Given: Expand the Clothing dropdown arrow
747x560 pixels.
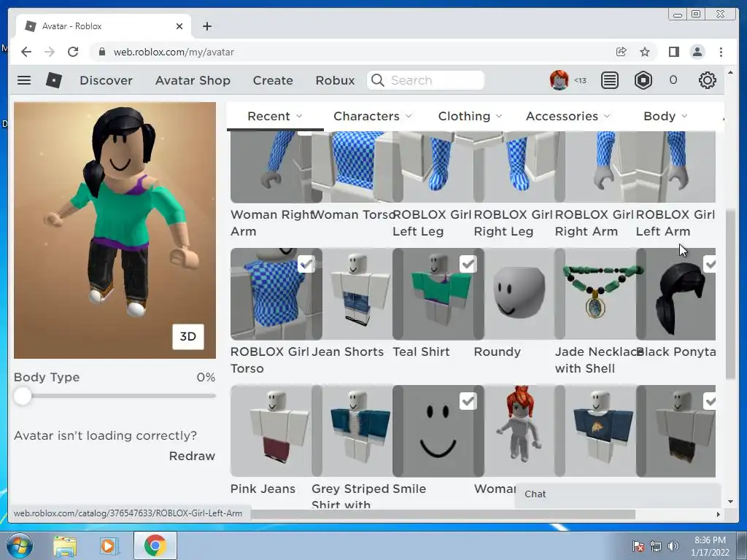Looking at the screenshot, I should 499,116.
